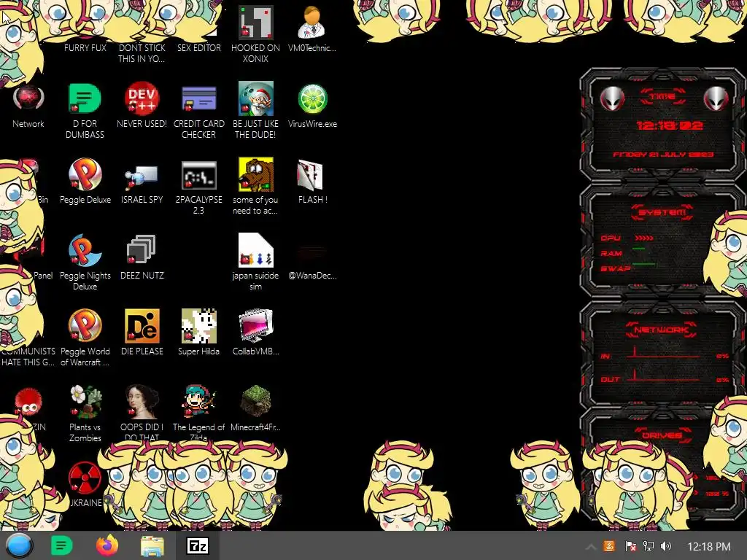The height and width of the screenshot is (560, 747).
Task: Click the CPU usage meter
Action: click(643, 238)
